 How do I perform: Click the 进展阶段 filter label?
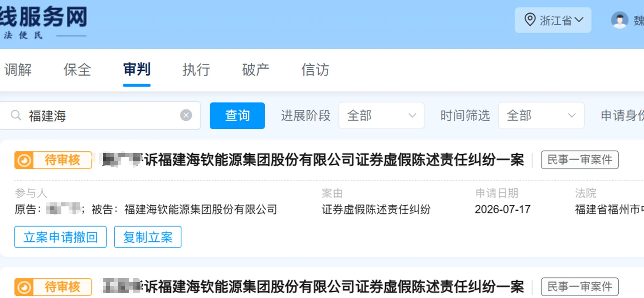tap(305, 115)
